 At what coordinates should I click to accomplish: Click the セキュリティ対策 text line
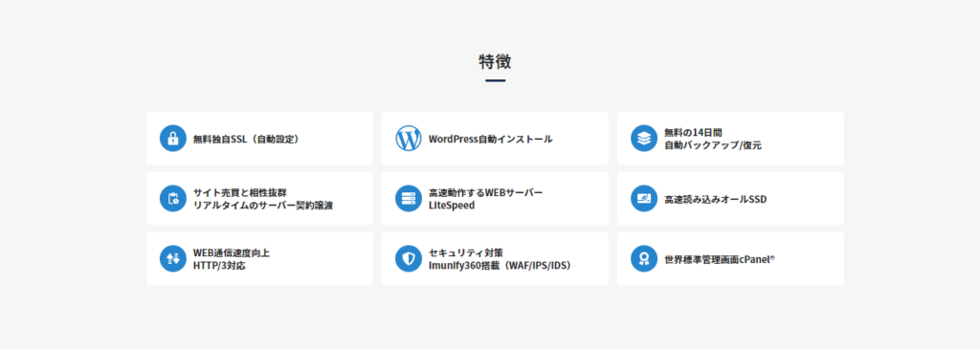(x=466, y=252)
